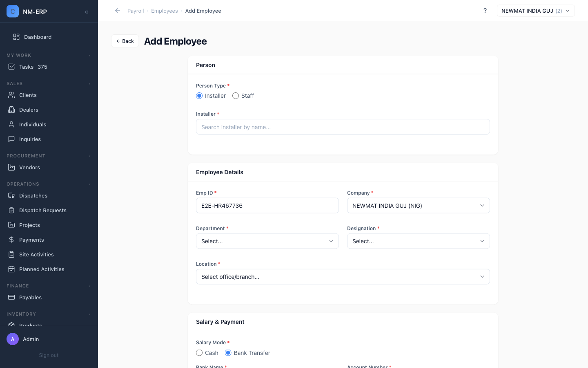Open the Designation dropdown
This screenshot has height=368, width=588.
coord(419,241)
